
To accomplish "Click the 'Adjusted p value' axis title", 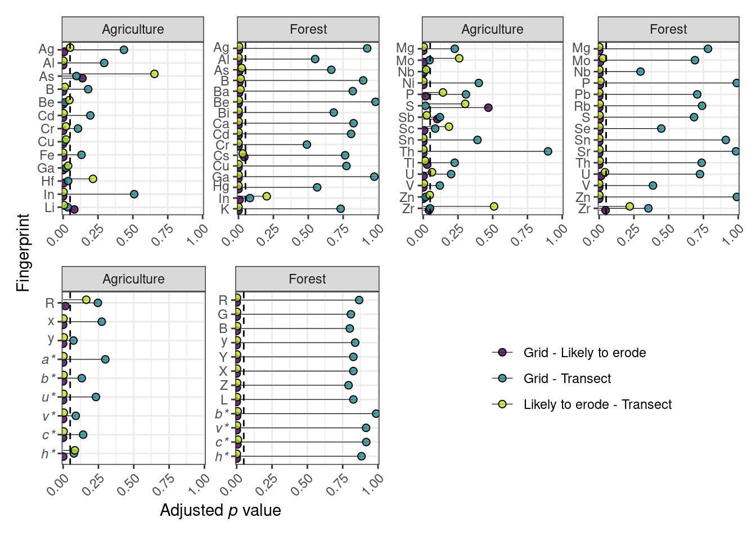I will click(220, 510).
